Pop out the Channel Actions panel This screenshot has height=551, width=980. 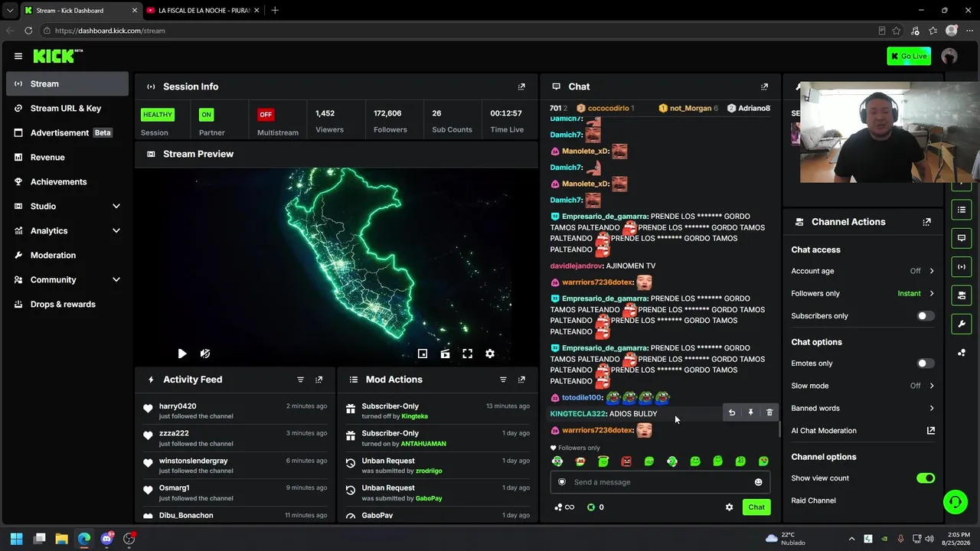coord(926,222)
